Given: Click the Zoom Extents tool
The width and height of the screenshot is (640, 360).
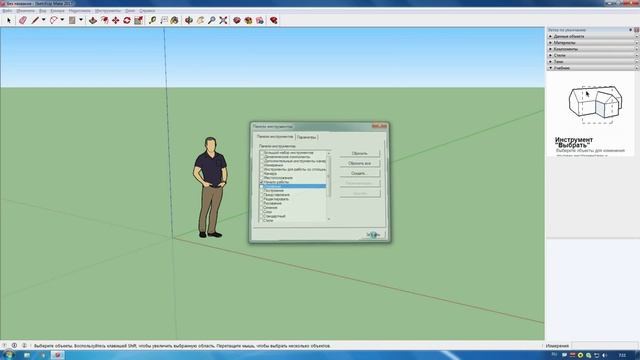Looking at the screenshot, I should (x=223, y=20).
